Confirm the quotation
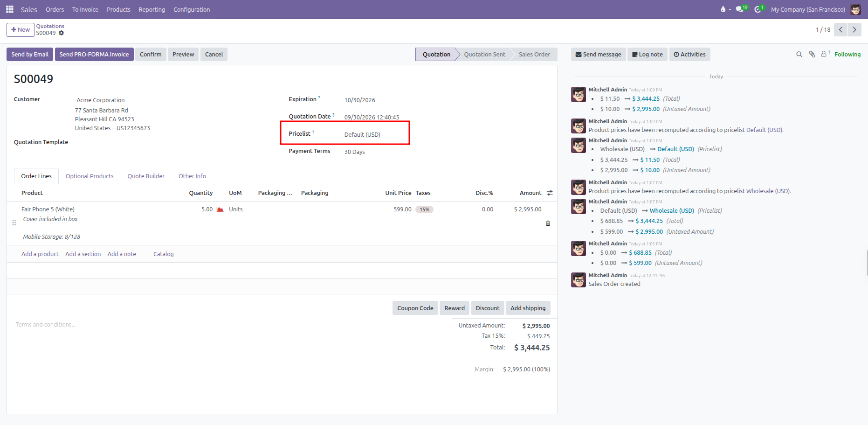This screenshot has height=425, width=868. 151,55
